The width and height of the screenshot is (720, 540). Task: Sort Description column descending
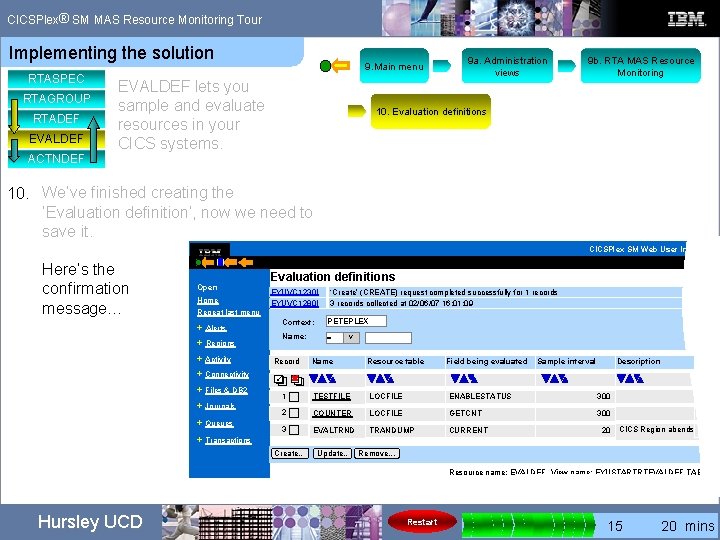pos(621,379)
